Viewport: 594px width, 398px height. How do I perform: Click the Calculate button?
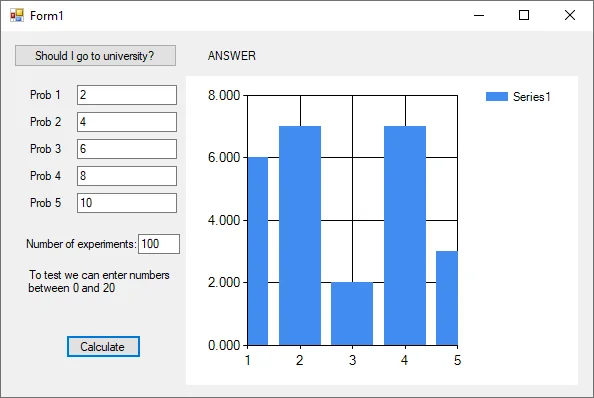pos(103,346)
